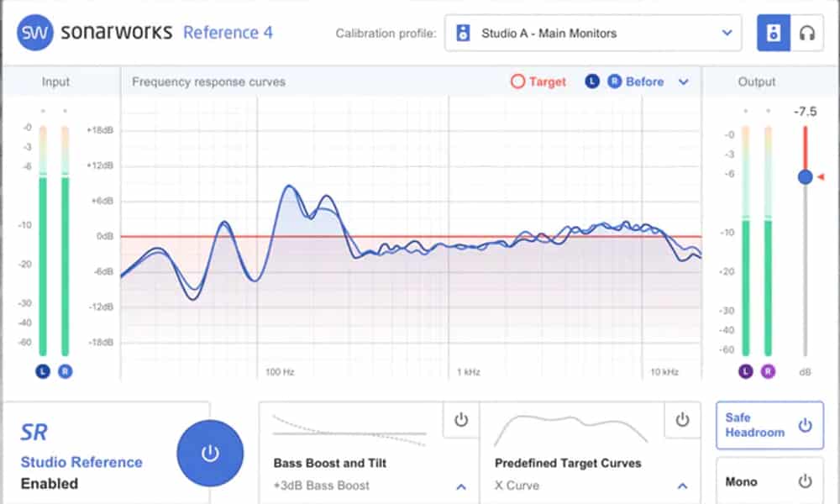
Task: Click the -7.5 output gain value
Action: [806, 112]
